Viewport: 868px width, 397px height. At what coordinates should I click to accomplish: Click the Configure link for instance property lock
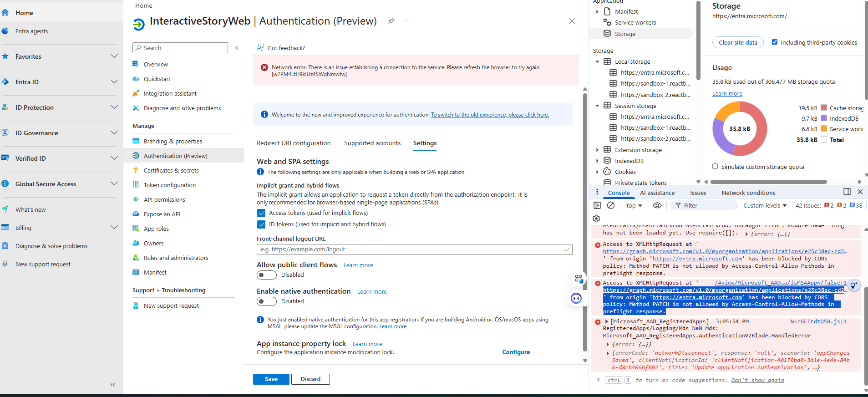(516, 352)
